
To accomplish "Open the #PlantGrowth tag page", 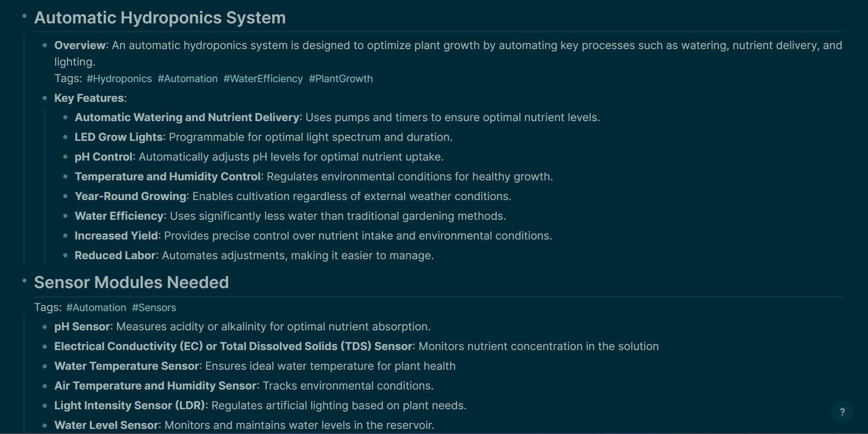I will [341, 79].
